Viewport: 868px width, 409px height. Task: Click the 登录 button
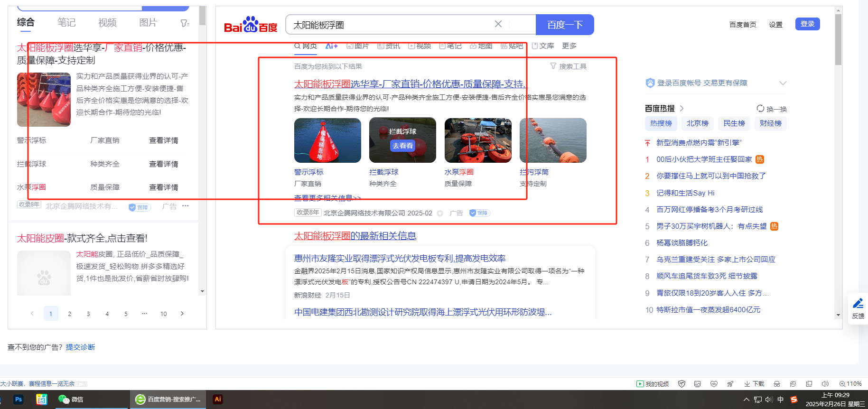click(x=807, y=24)
